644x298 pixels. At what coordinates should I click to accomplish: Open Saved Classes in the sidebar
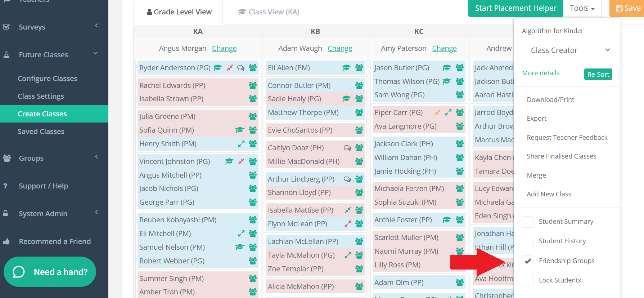[x=41, y=132]
